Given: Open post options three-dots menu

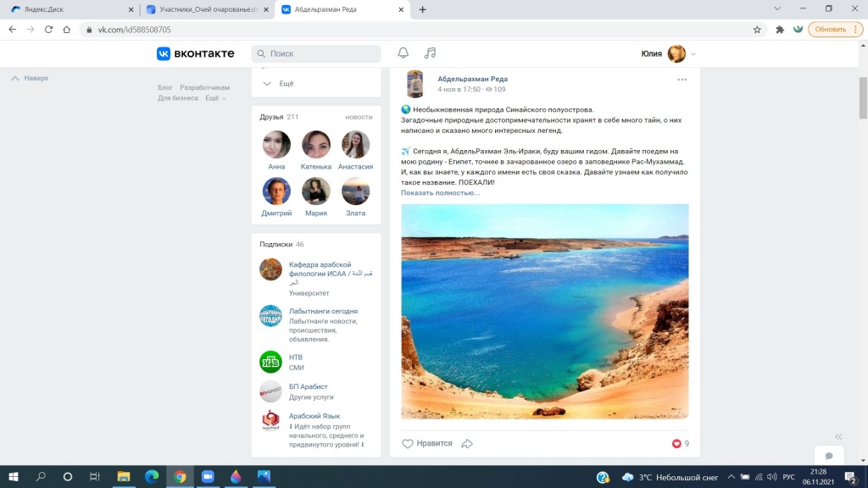Looking at the screenshot, I should [682, 80].
